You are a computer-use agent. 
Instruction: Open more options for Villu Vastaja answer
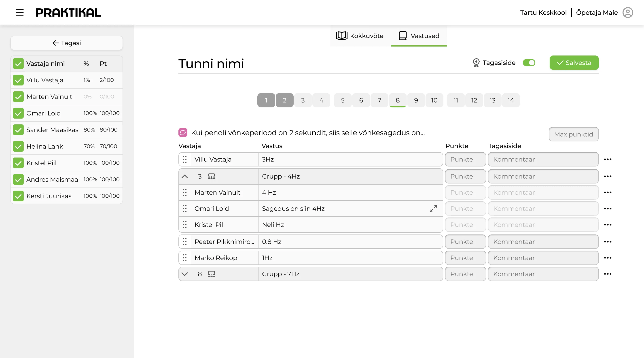click(608, 159)
